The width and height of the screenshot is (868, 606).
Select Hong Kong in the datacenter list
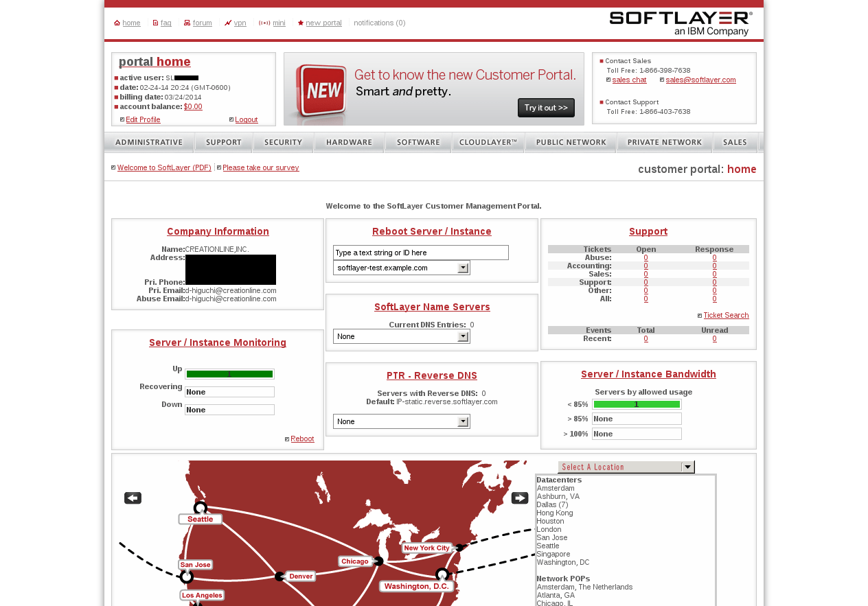[554, 513]
